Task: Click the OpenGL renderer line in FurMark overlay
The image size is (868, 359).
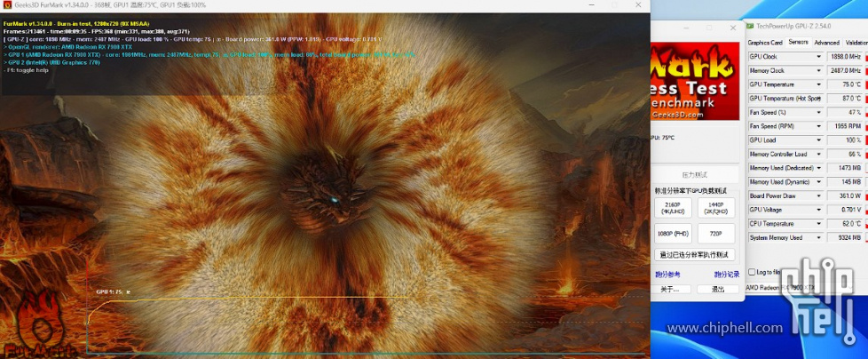Action: [x=67, y=47]
